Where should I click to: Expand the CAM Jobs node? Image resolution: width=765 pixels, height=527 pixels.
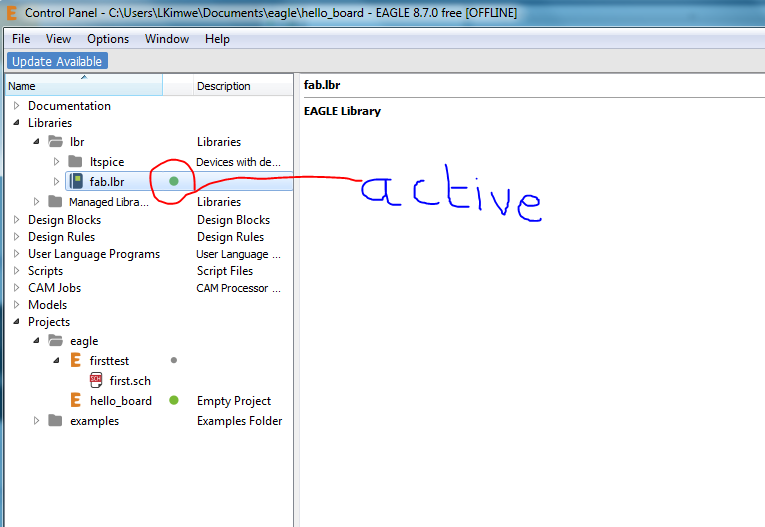(17, 287)
